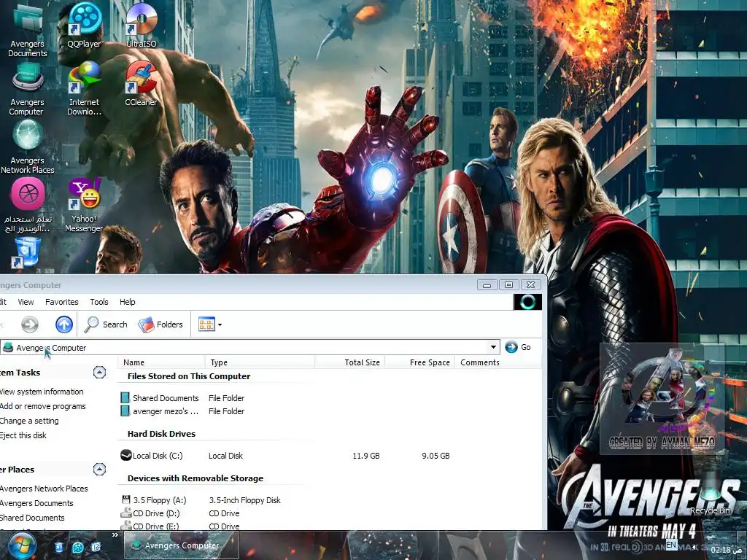Open the Avengers Documents desktop icon
Screen dimensions: 747x560
[x=27, y=29]
